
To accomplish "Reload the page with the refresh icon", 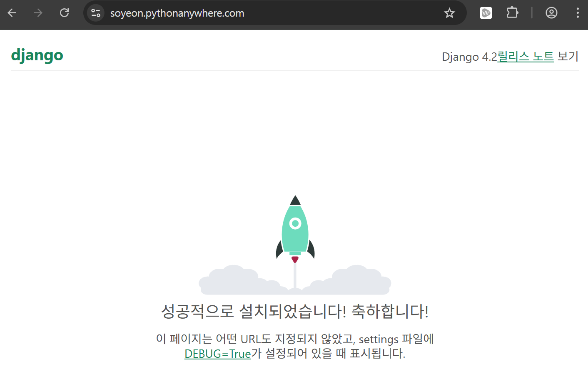I will (x=64, y=13).
